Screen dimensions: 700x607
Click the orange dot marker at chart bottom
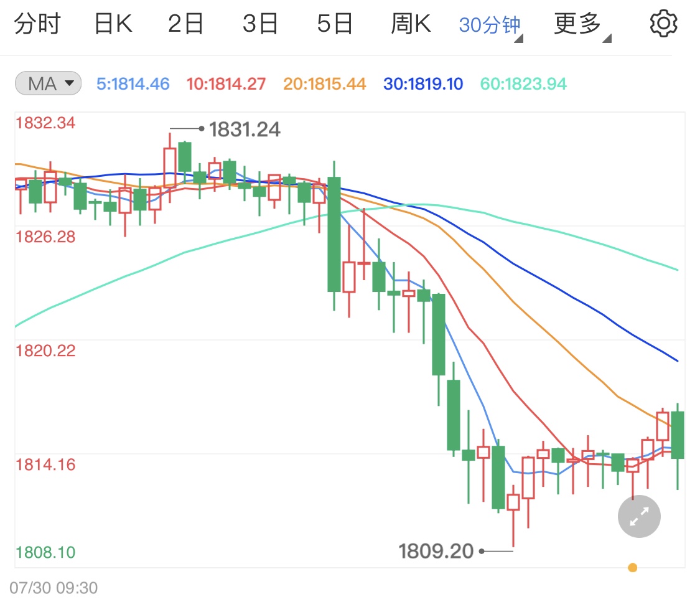pyautogui.click(x=632, y=568)
